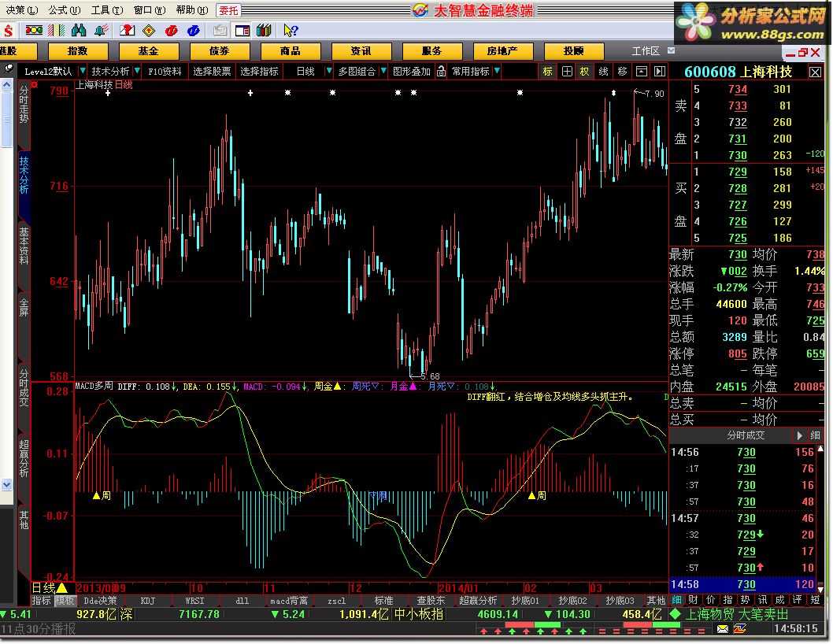Open the 公式(U) menu
This screenshot has width=833, height=644.
(65, 10)
